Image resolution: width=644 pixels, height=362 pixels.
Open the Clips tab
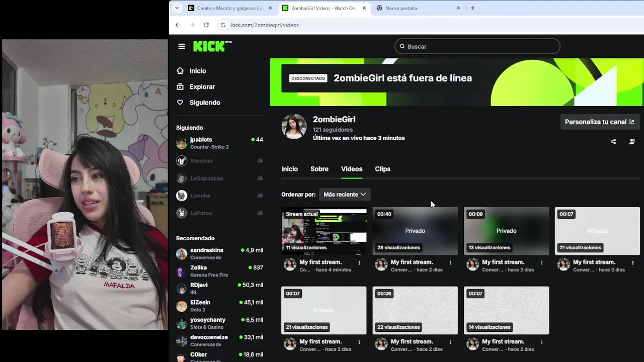tap(382, 169)
